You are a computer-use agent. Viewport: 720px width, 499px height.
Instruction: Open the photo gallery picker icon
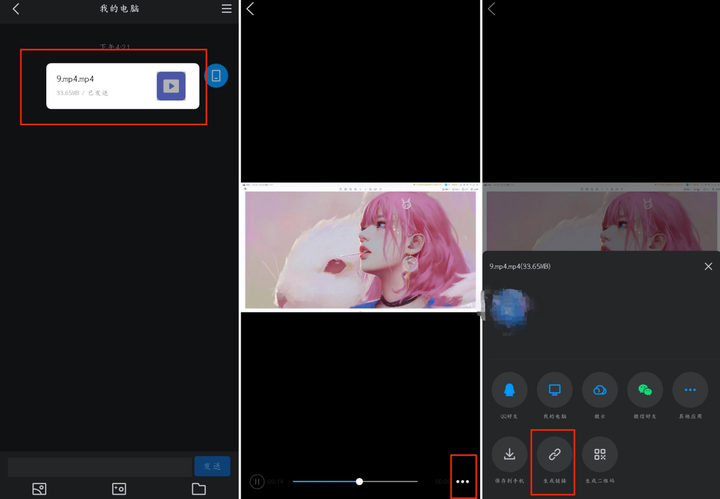click(39, 489)
